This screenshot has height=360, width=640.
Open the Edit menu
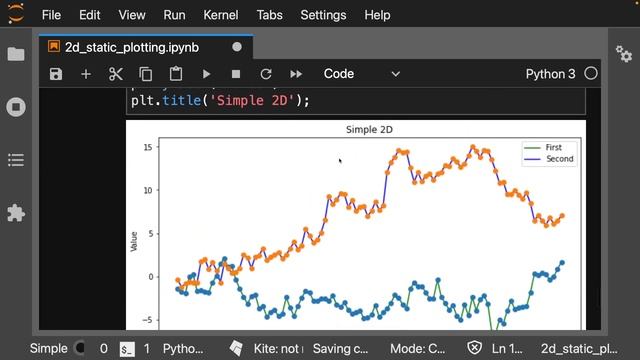(x=89, y=15)
